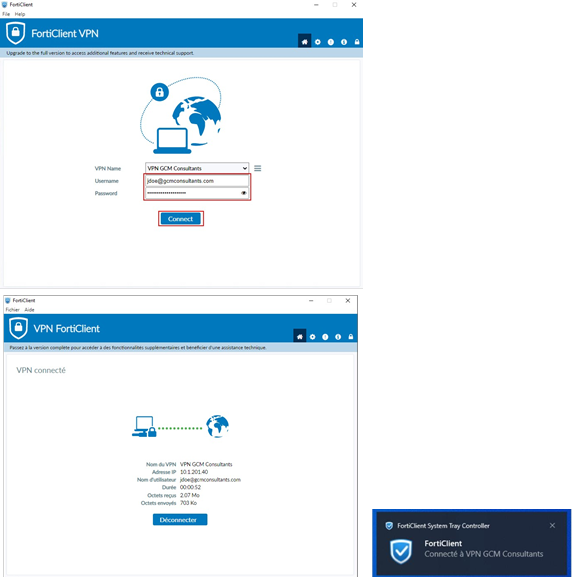Open the File menu
572x579 pixels.
tap(6, 14)
